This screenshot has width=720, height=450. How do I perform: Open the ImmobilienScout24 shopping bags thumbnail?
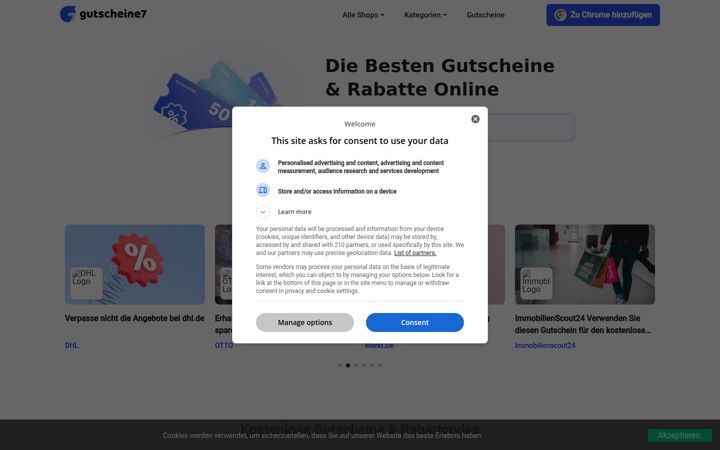click(585, 264)
